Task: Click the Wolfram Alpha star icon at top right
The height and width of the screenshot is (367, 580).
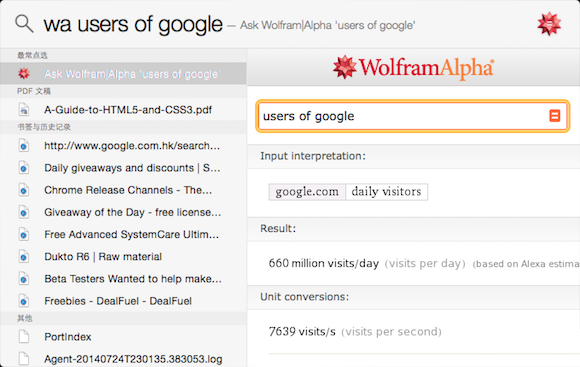Action: [549, 24]
